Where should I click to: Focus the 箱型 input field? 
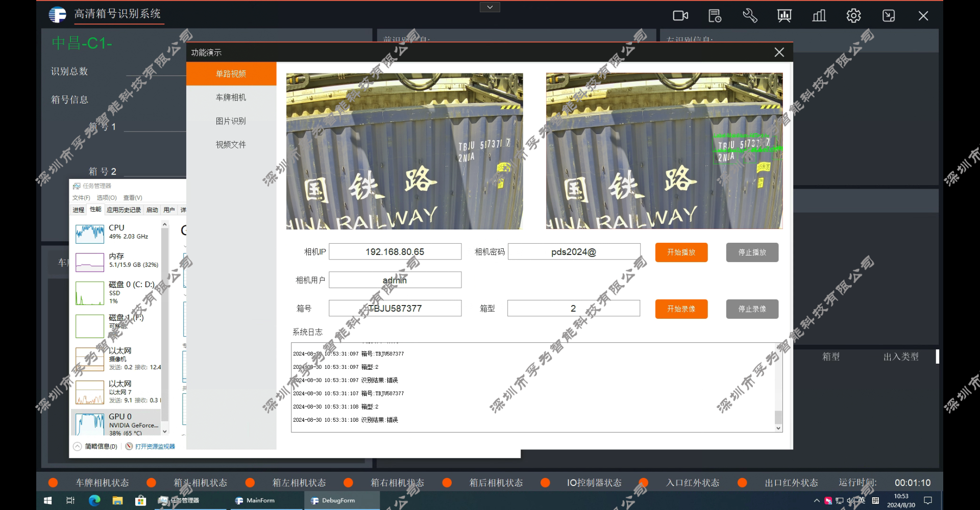(574, 309)
